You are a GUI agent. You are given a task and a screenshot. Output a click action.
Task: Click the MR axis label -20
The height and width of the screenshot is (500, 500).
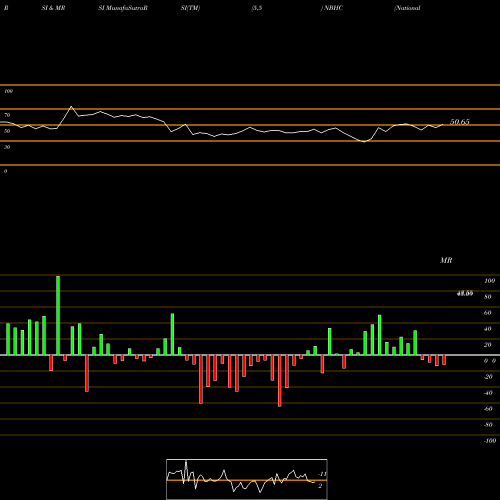[488, 377]
